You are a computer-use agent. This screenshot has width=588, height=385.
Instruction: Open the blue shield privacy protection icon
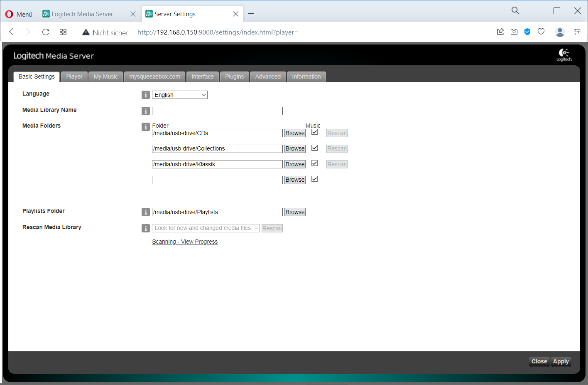click(x=527, y=32)
